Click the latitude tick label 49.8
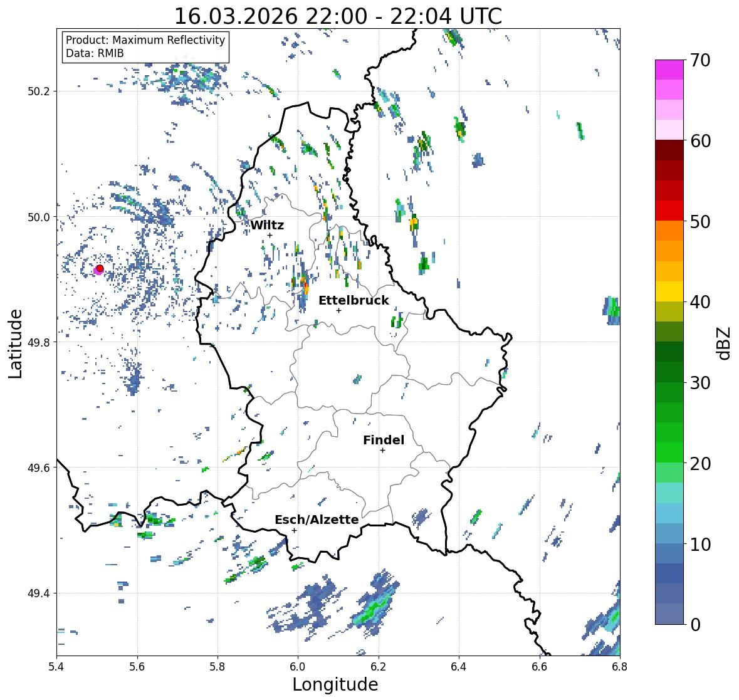739x700 pixels. [x=39, y=342]
